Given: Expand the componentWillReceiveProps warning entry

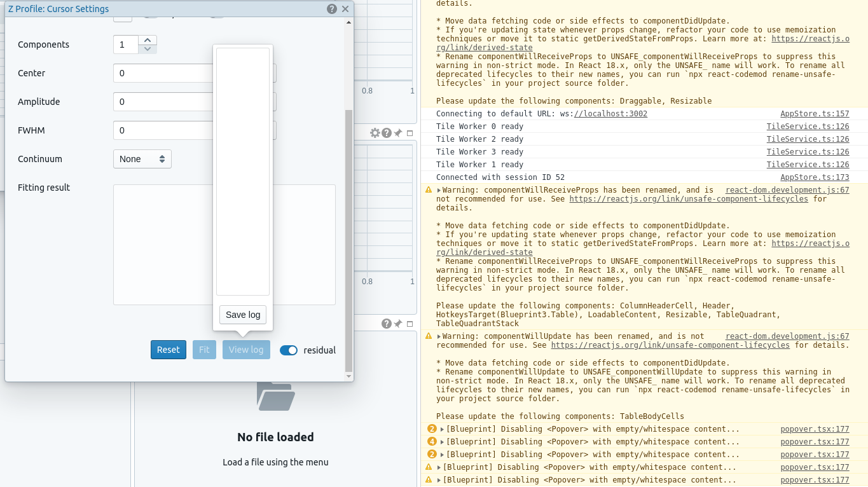Looking at the screenshot, I should tap(438, 189).
